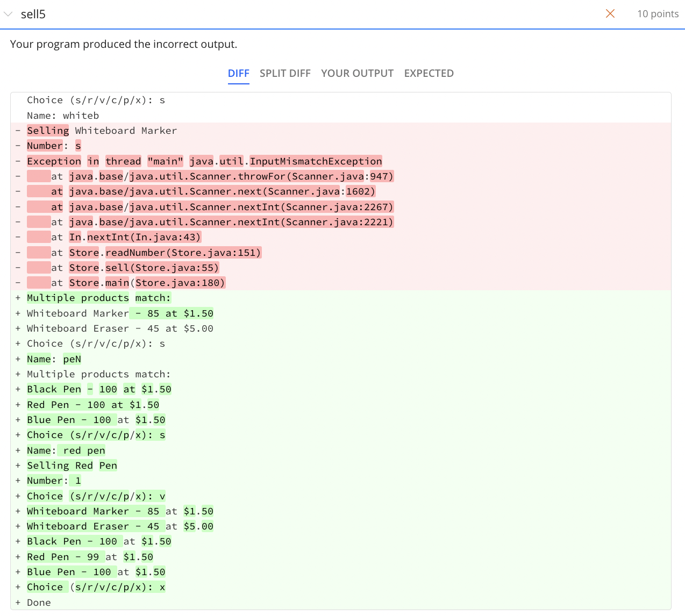The image size is (685, 616).
Task: Switch to the SPLIT DIFF tab
Action: point(285,73)
